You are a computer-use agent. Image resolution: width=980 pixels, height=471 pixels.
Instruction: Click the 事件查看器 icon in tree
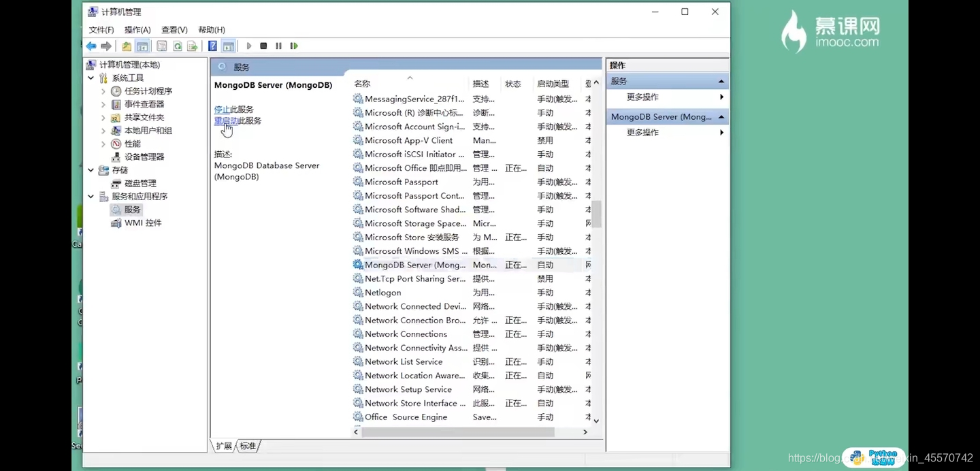click(116, 105)
